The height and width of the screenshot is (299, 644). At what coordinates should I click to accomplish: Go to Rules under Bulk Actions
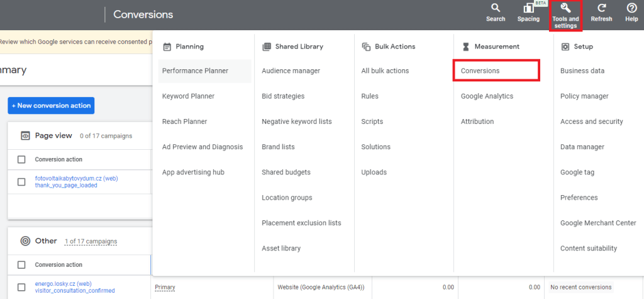[370, 96]
